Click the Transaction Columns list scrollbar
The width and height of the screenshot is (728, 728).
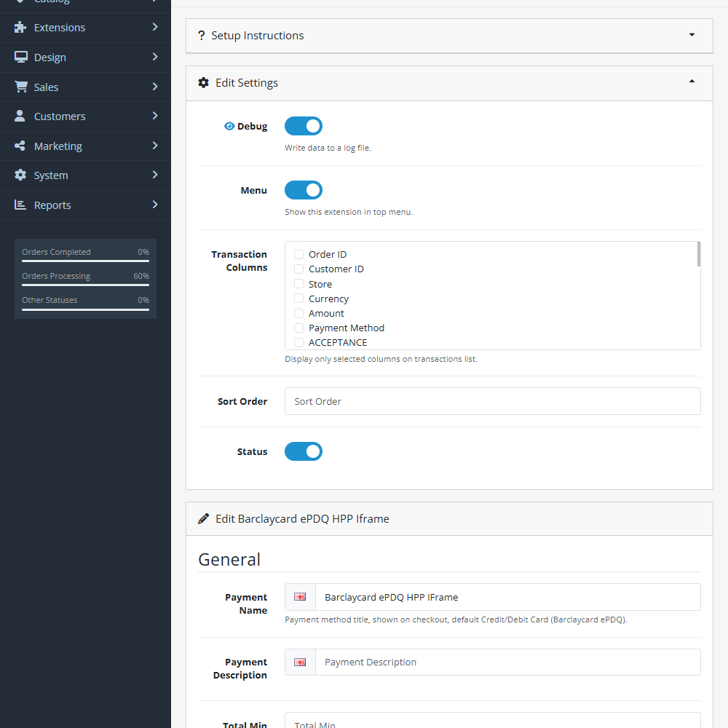coord(698,254)
